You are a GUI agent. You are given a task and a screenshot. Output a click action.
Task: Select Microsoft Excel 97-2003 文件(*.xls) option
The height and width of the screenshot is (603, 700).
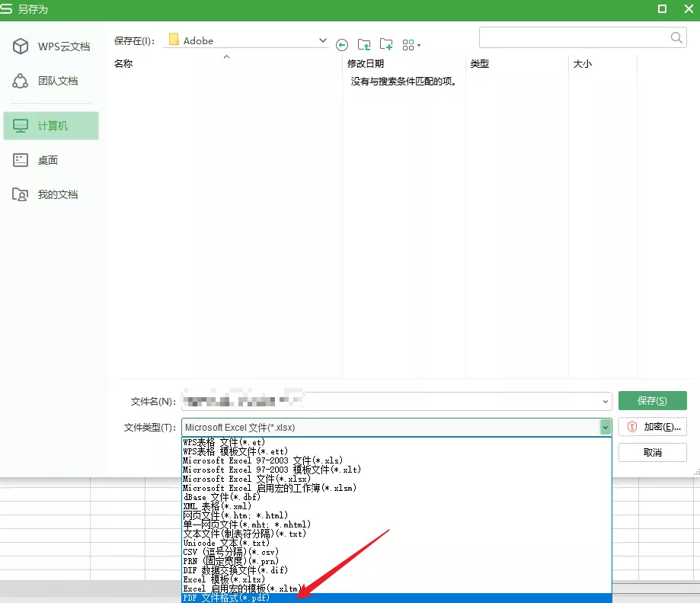point(263,460)
